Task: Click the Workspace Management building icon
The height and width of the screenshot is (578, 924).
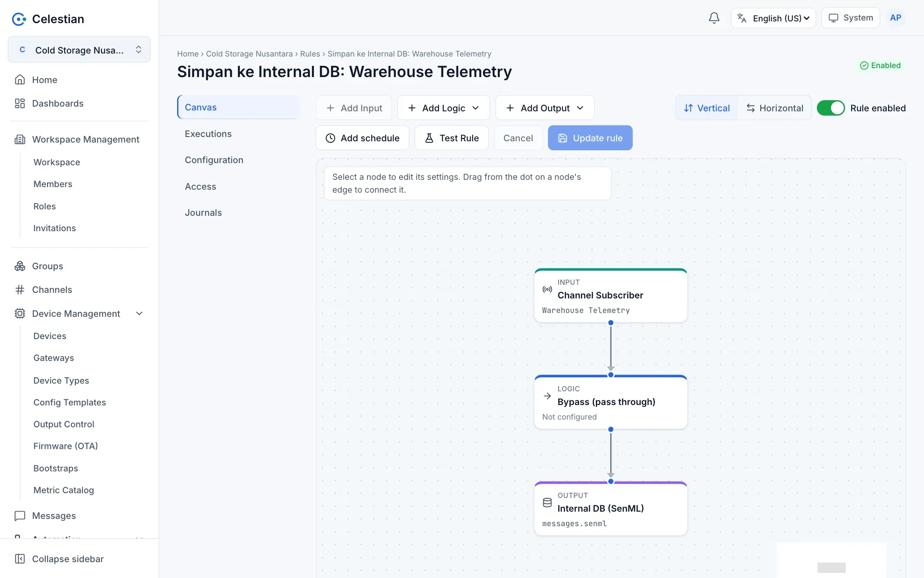Action: [20, 139]
